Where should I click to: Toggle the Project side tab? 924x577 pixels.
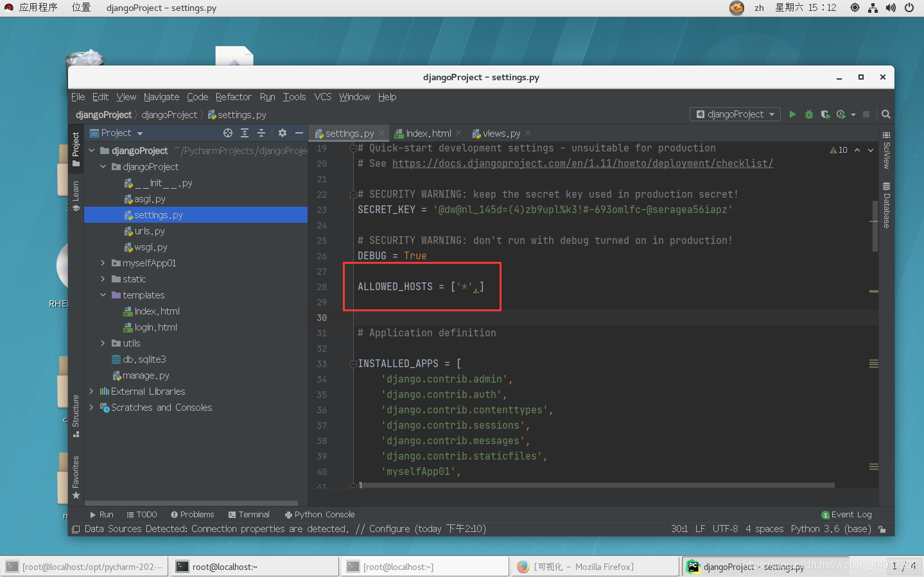(76, 149)
